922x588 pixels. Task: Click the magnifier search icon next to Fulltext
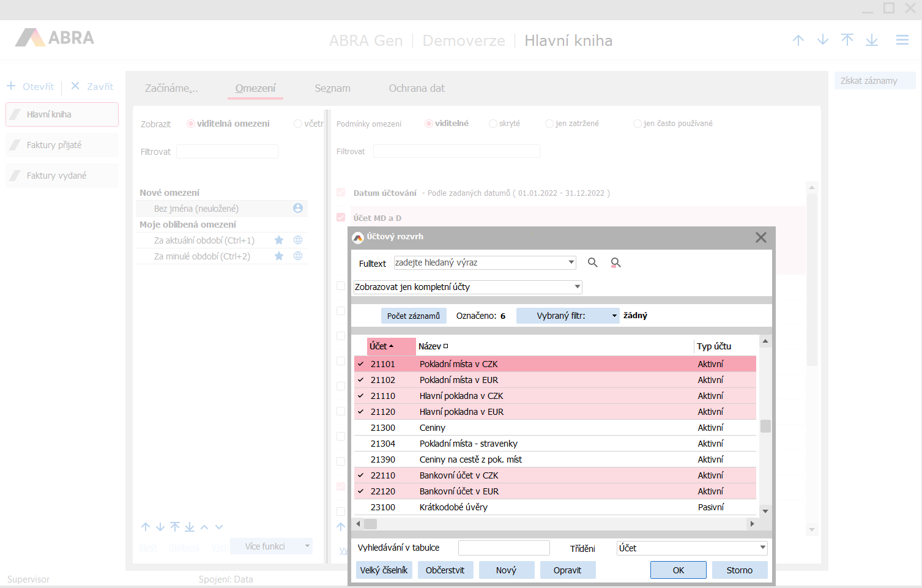point(592,262)
